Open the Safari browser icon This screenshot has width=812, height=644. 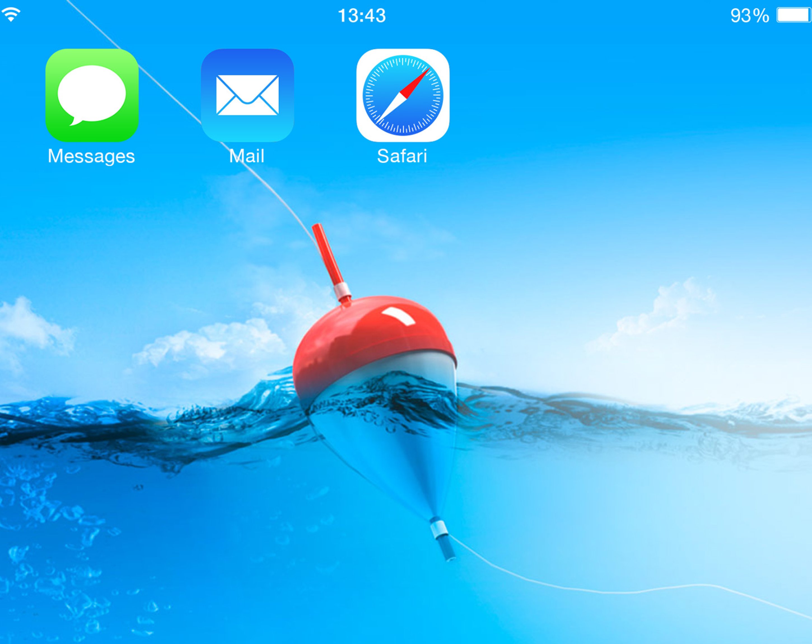pos(403,95)
